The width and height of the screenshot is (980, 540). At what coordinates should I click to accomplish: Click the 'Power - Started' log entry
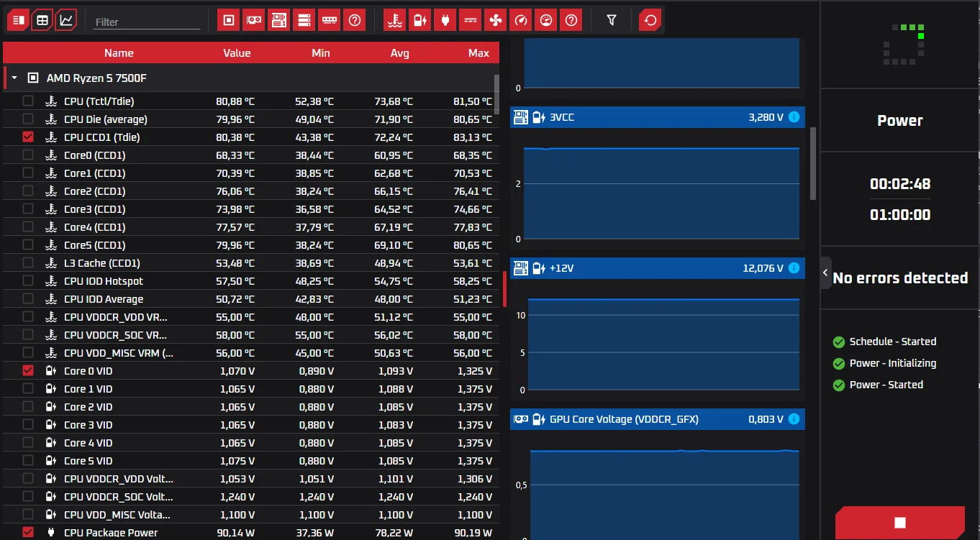886,385
